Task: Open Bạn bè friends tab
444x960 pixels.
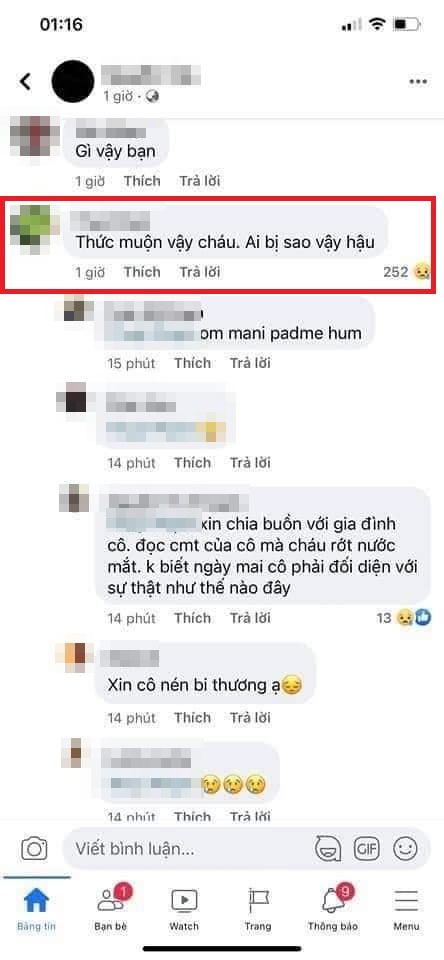Action: [x=111, y=909]
